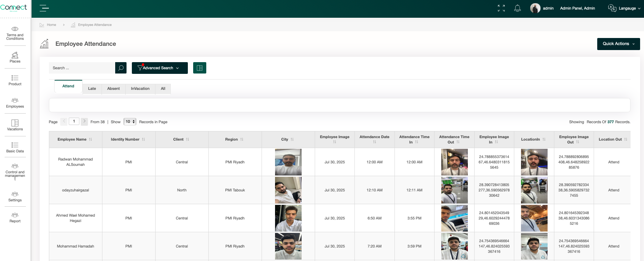Image resolution: width=644 pixels, height=261 pixels.
Task: Open Product in sidebar
Action: (15, 80)
